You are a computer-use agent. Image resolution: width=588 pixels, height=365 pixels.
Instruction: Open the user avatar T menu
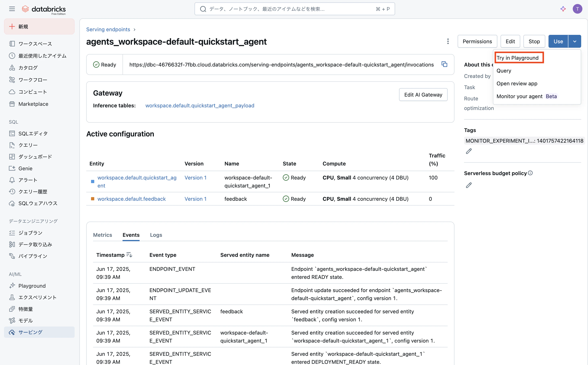tap(577, 9)
